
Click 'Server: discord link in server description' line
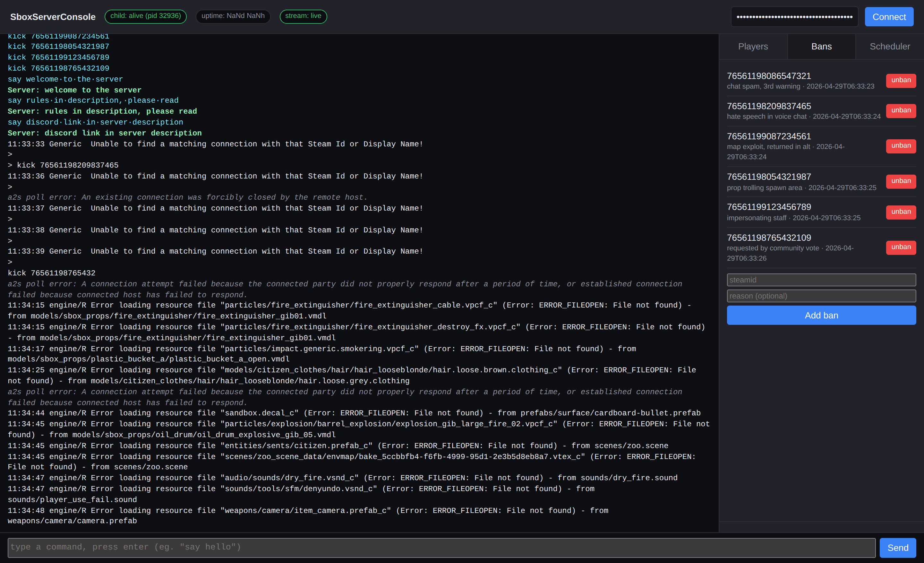pos(105,133)
